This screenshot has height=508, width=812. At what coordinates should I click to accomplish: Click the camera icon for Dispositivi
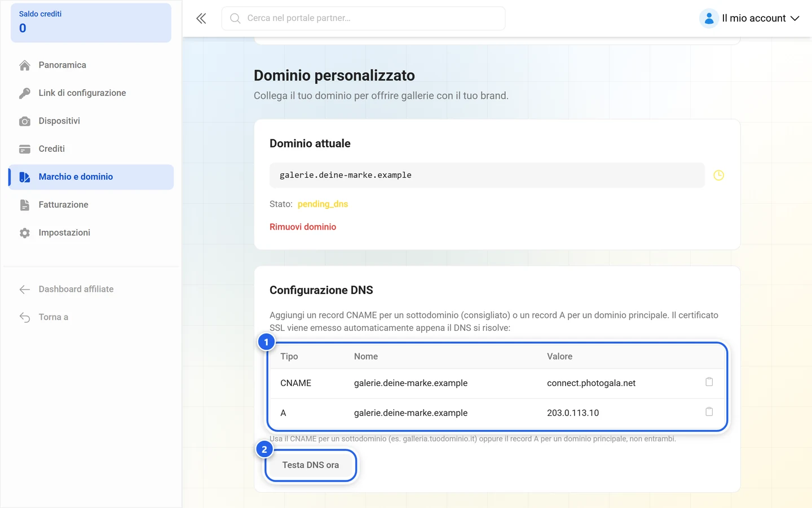pyautogui.click(x=25, y=121)
